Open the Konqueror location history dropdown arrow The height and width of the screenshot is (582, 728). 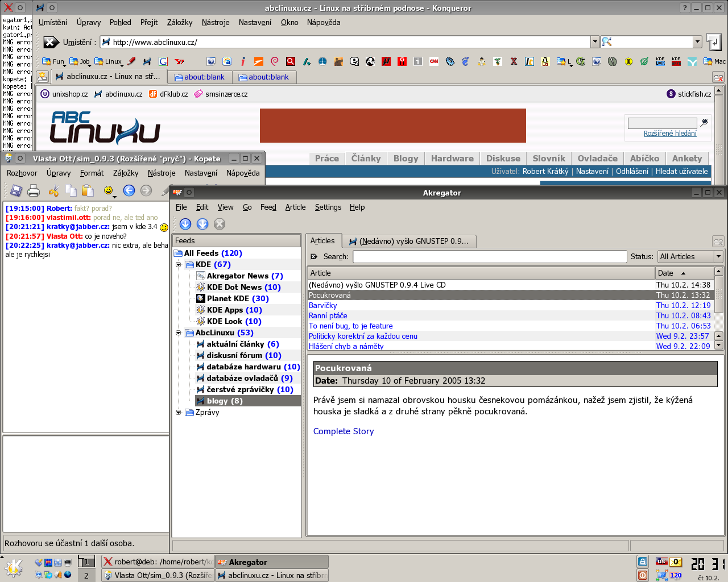[595, 41]
